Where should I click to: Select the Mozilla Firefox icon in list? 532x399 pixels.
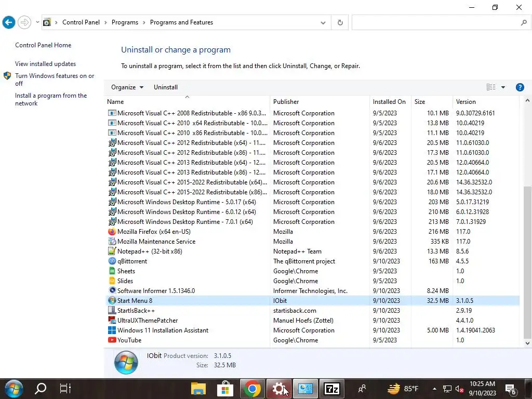tap(112, 232)
